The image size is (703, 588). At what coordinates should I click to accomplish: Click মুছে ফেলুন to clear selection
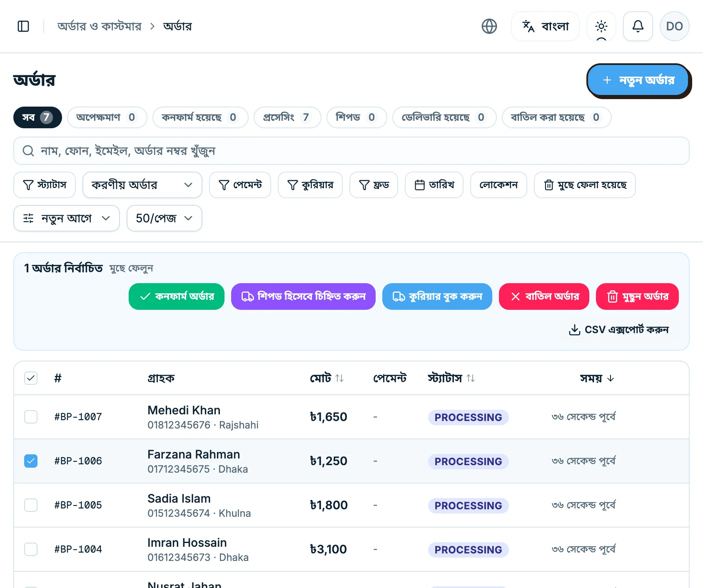(131, 268)
